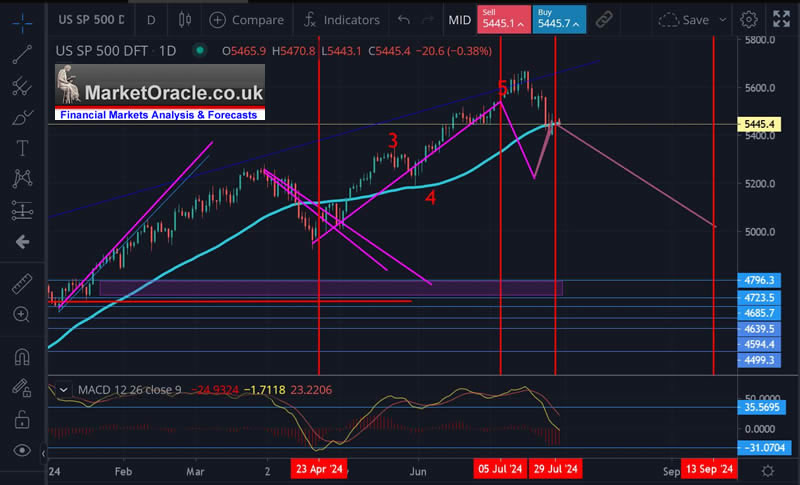This screenshot has width=800, height=485.
Task: Click the Feb label on time axis
Action: [x=123, y=471]
